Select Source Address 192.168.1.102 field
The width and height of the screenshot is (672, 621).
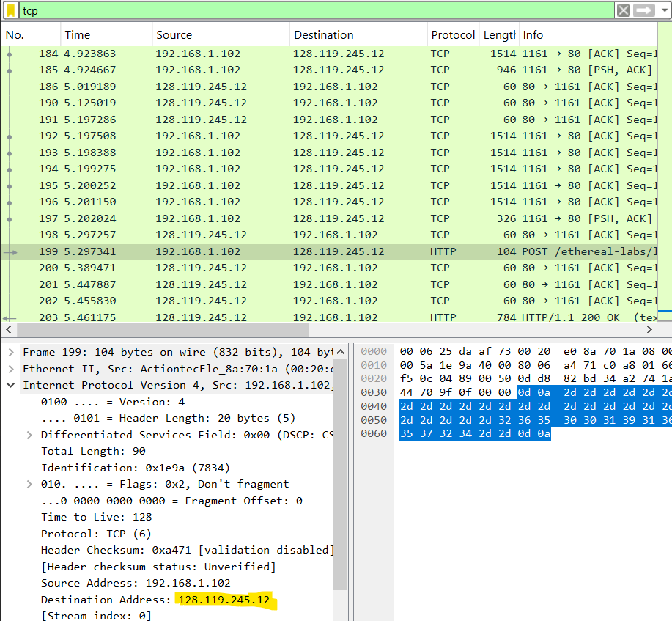click(136, 584)
